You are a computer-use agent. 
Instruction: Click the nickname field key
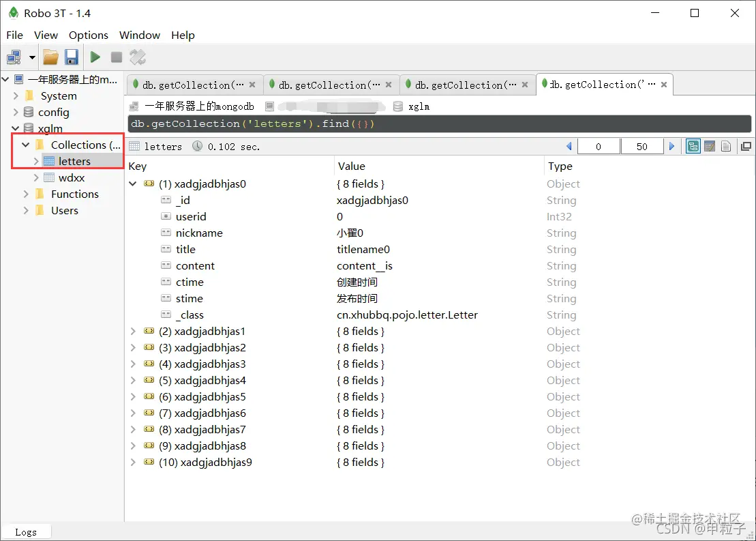199,233
